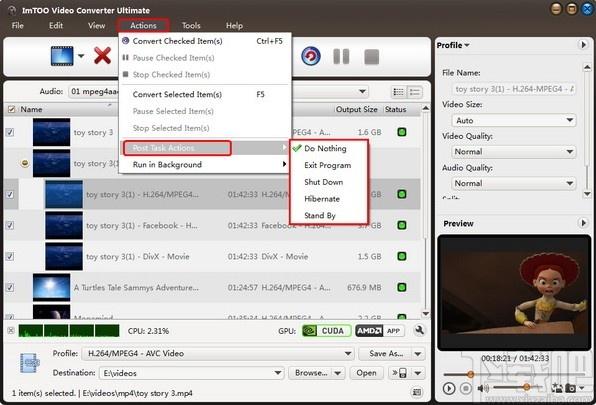Uncheck the H.264/MPEG4 sub-item checkbox
Screen dimensions: 596x405
point(10,195)
